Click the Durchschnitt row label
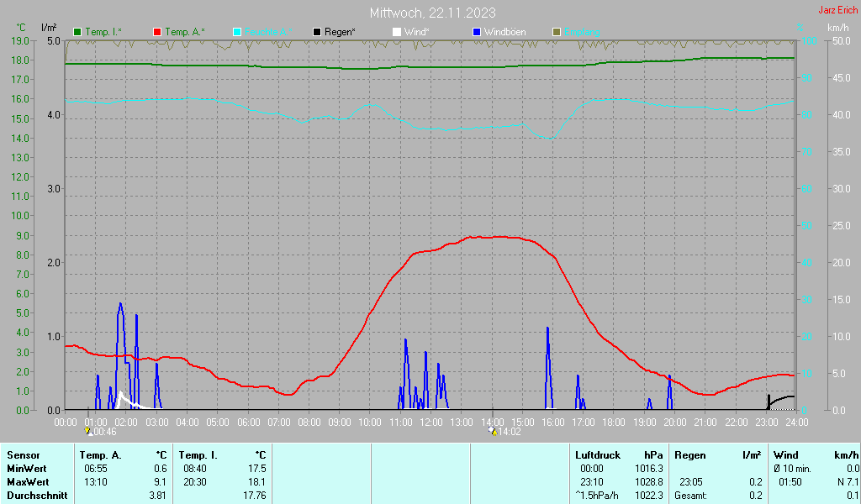The height and width of the screenshot is (504, 861). (34, 496)
